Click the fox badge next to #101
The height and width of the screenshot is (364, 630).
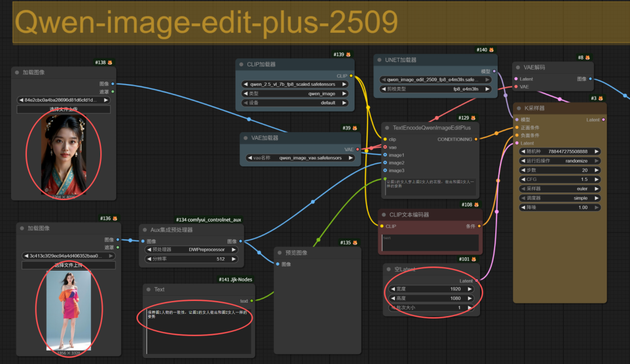[474, 259]
